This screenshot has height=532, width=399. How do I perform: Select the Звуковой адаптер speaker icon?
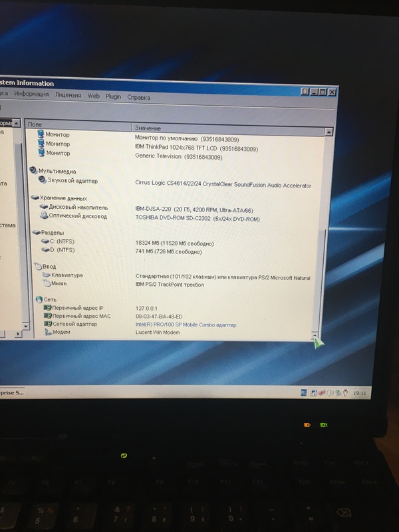(42, 180)
